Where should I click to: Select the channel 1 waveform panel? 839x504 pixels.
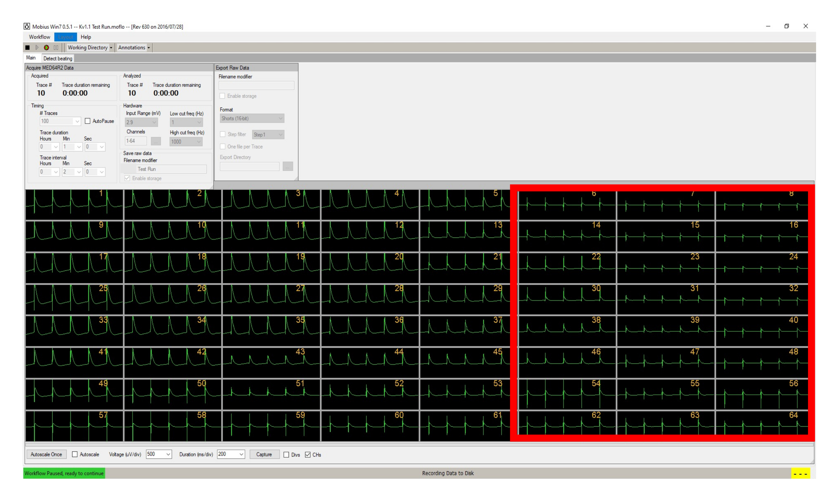click(74, 205)
